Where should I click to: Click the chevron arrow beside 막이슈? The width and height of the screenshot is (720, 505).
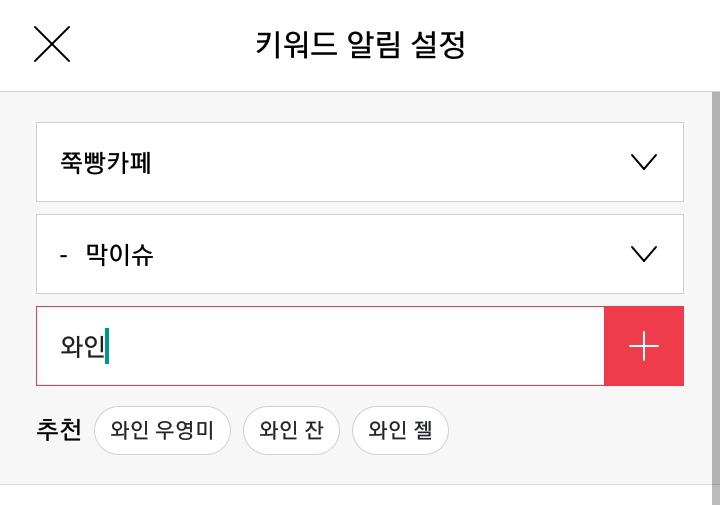[x=644, y=254]
